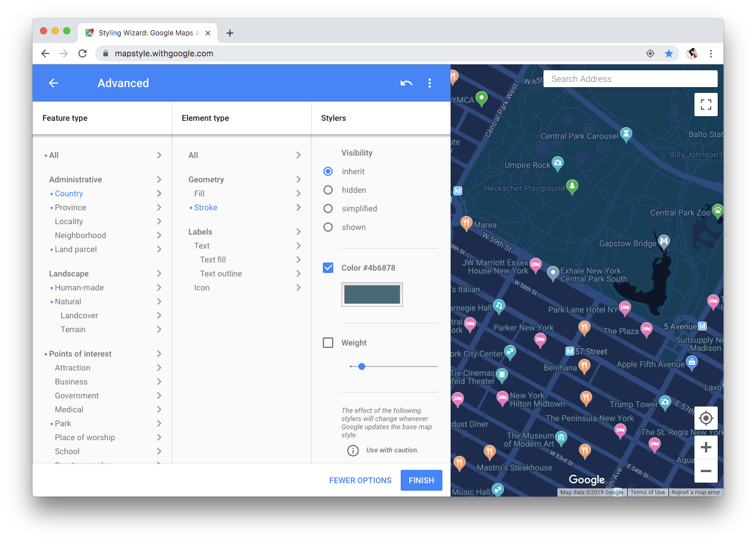This screenshot has width=756, height=543.
Task: Open Terms of Use link
Action: [647, 492]
